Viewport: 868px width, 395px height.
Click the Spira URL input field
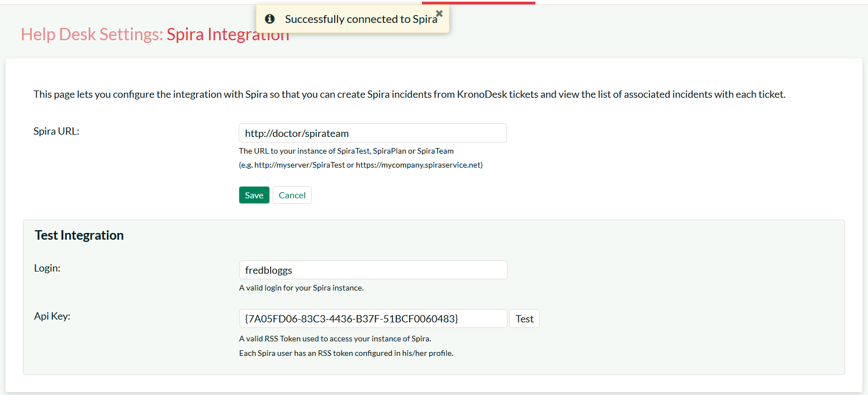click(x=372, y=133)
